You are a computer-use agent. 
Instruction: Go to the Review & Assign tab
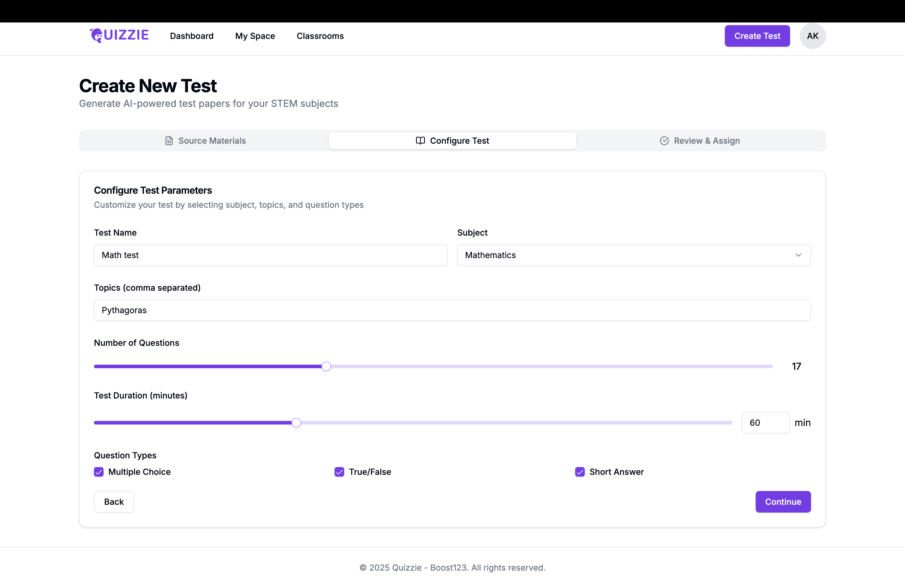(x=700, y=141)
